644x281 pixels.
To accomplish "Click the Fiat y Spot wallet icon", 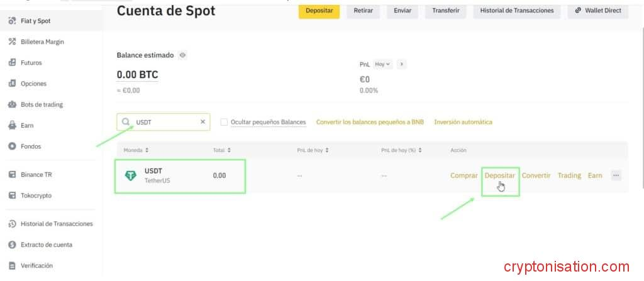I will pos(12,21).
